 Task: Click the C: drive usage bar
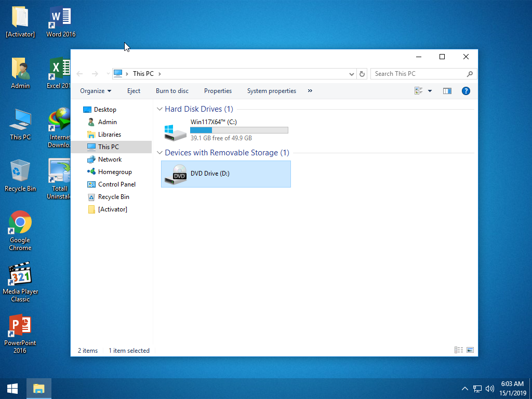239,129
